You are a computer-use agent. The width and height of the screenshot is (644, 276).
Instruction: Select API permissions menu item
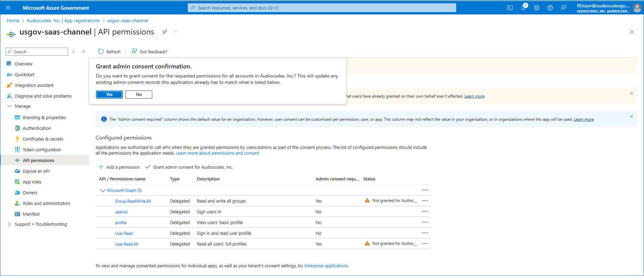point(45,160)
